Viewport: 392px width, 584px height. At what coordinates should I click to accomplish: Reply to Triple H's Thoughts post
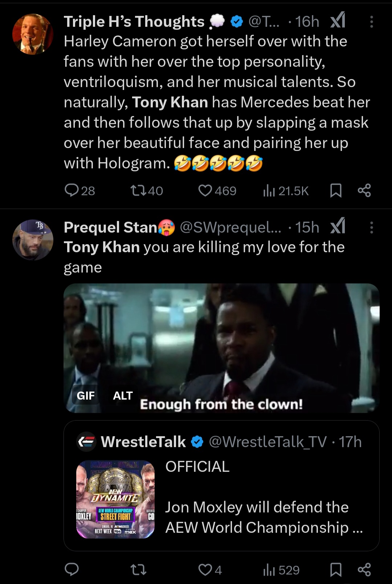click(x=72, y=190)
